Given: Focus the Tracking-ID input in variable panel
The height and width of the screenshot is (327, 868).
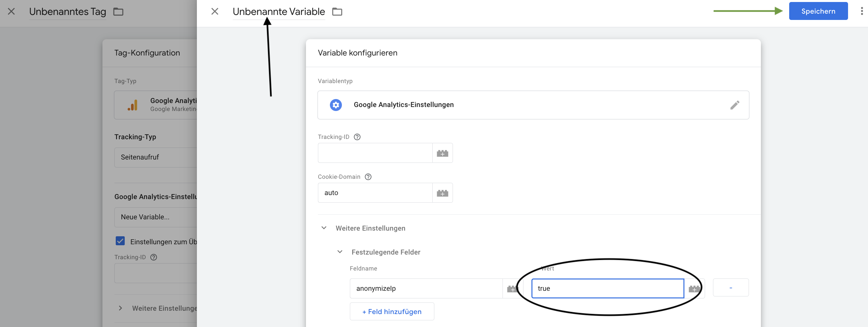Looking at the screenshot, I should point(375,153).
